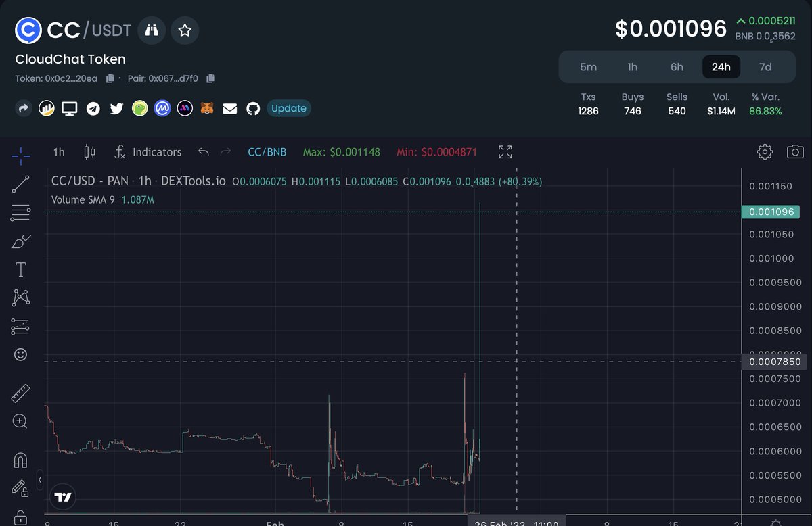Viewport: 812px width, 526px height.
Task: Click the binoculars watch icon beside USDT
Action: coord(152,30)
